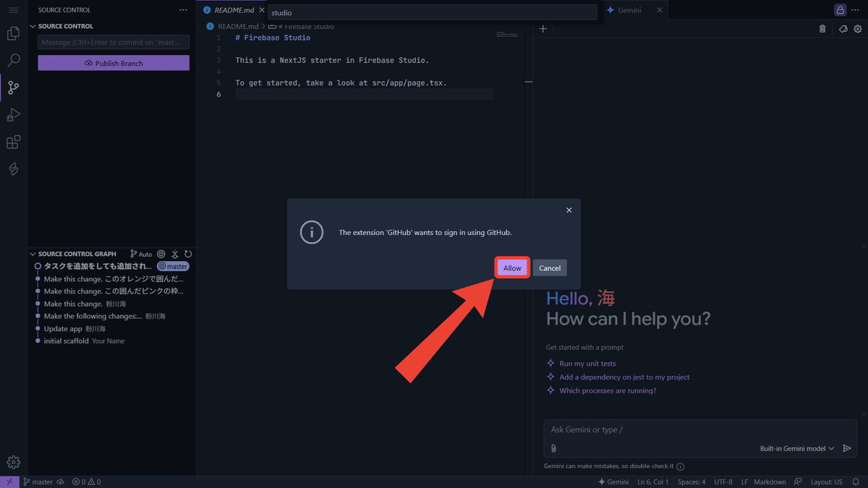Collapse the SOURCE CONTROL section

[66, 26]
